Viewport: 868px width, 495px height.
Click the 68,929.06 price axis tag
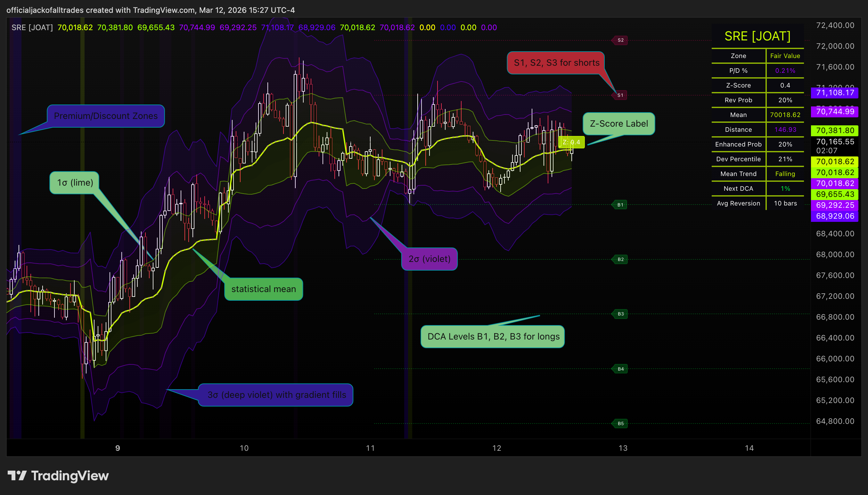834,216
